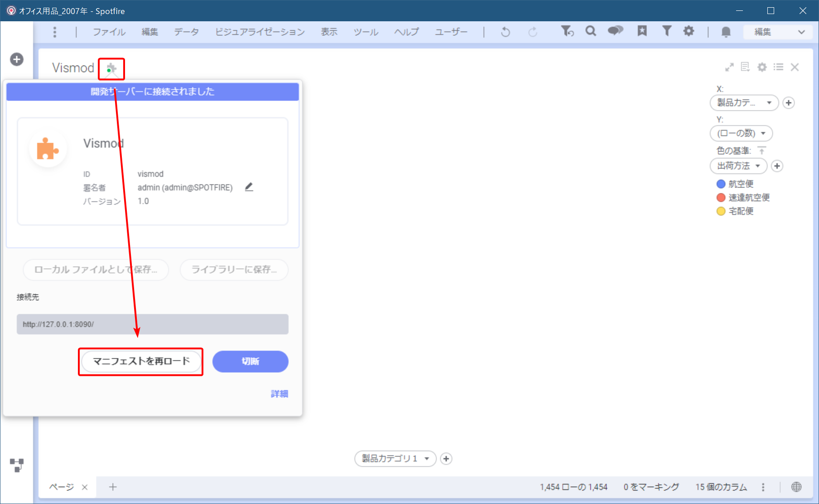Screen dimensions: 819x504
Task: Click the Vismod visualization title
Action: click(x=73, y=68)
